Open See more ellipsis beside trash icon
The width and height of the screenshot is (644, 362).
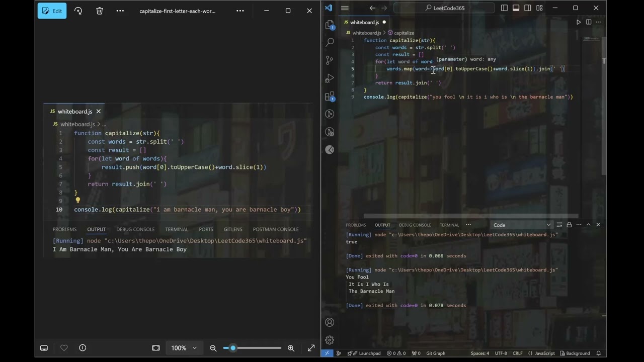click(x=120, y=11)
